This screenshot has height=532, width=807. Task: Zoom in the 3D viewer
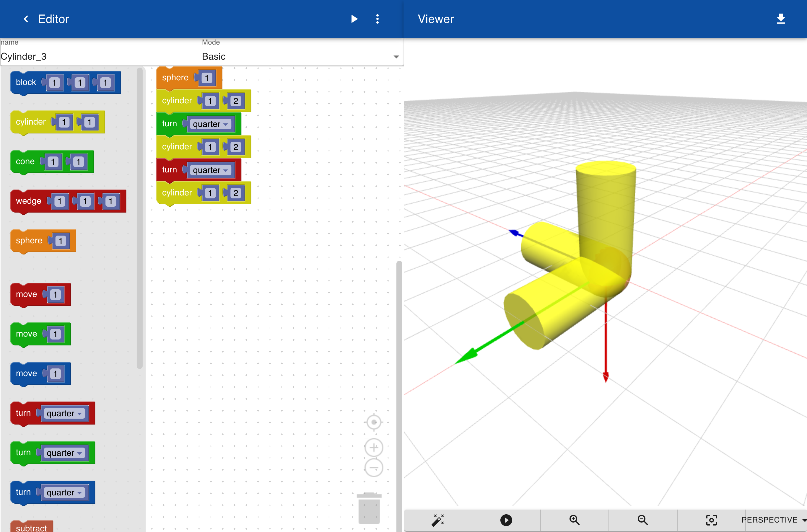[x=575, y=520]
